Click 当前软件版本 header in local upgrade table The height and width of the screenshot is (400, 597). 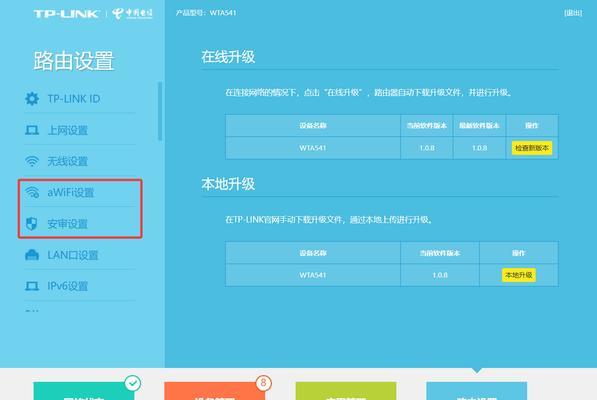(x=440, y=253)
